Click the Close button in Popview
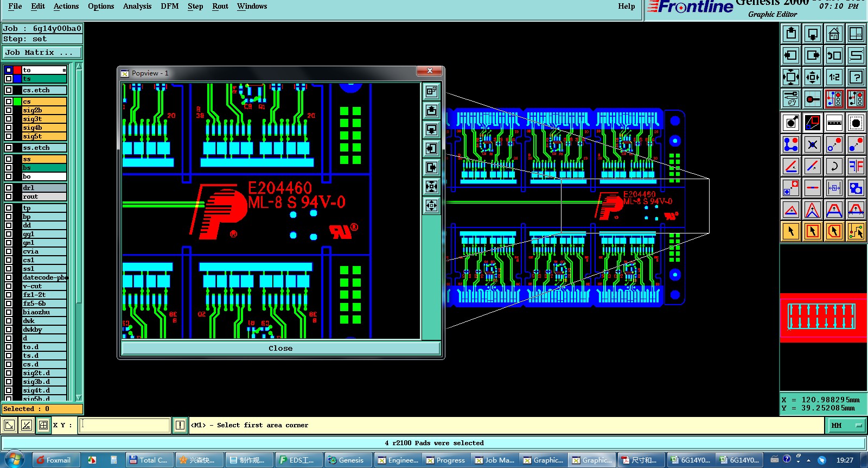 pyautogui.click(x=280, y=349)
